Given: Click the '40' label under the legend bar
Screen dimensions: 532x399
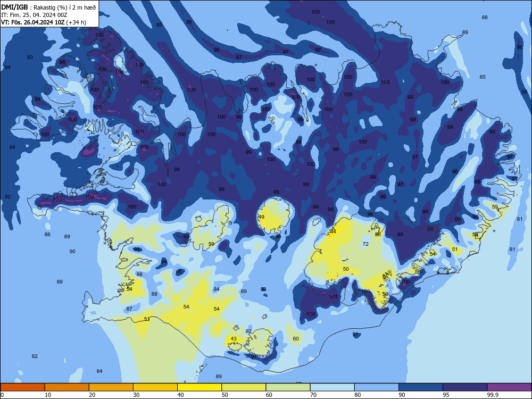Looking at the screenshot, I should (181, 395).
